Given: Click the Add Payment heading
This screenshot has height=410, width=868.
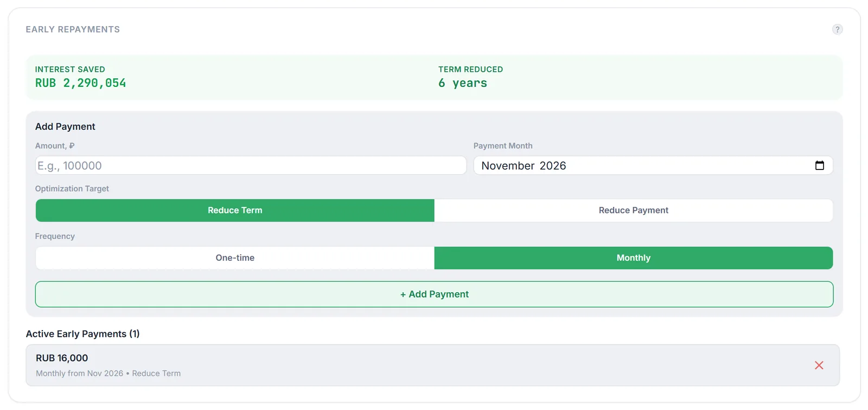Looking at the screenshot, I should [65, 127].
